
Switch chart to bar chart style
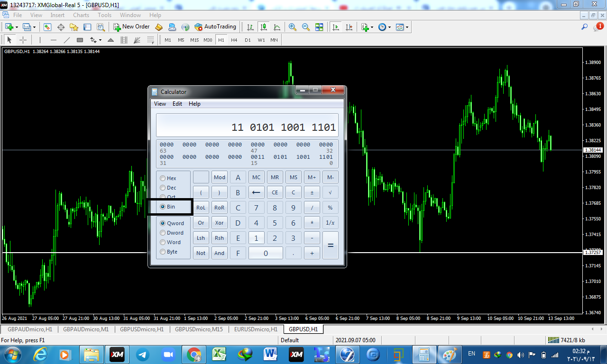250,27
